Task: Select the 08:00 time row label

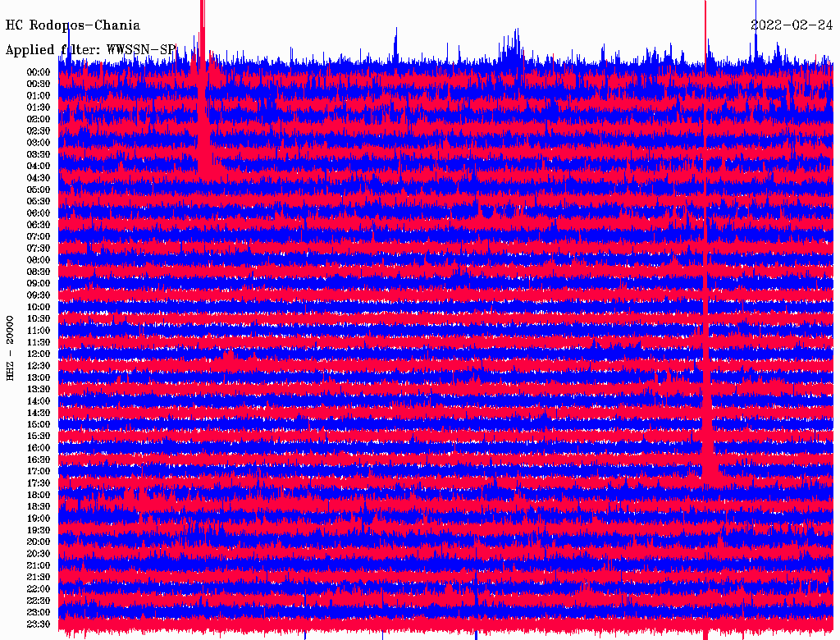Action: (x=39, y=260)
